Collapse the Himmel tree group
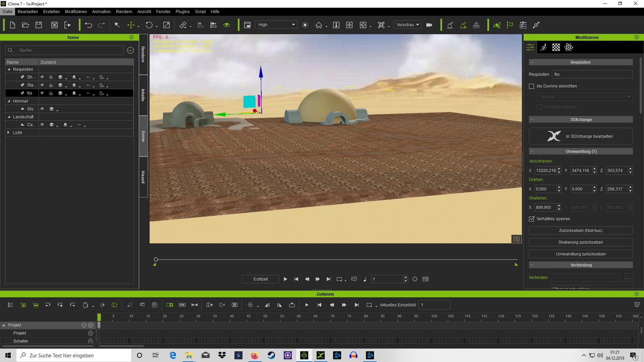Image resolution: width=644 pixels, height=362 pixels. point(9,101)
